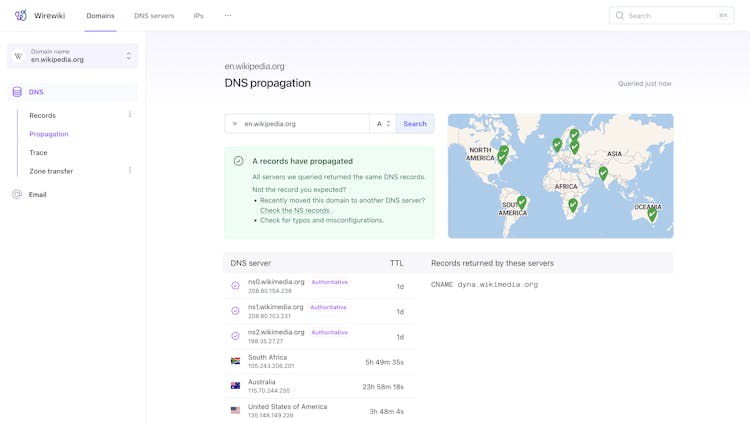Click the Australia flag icon
Screen dimensions: 750x422
tap(236, 386)
